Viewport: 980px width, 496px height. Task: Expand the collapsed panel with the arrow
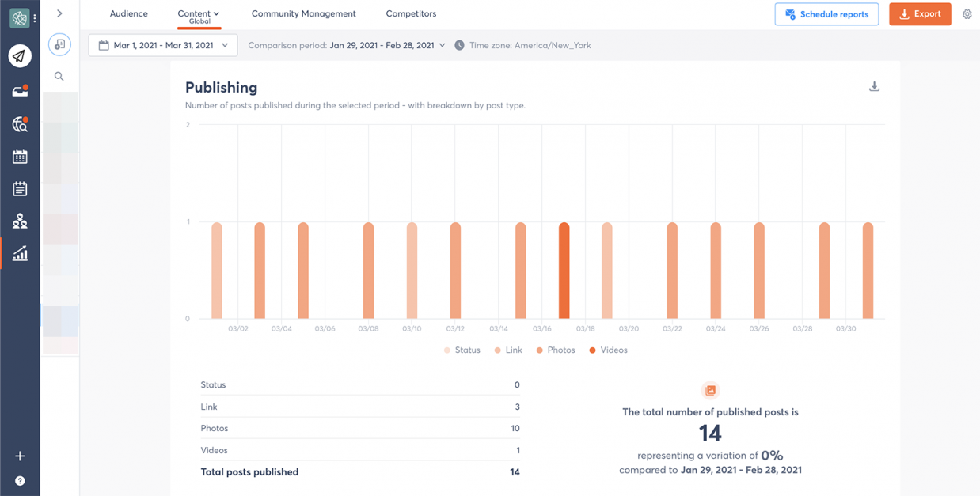[59, 13]
